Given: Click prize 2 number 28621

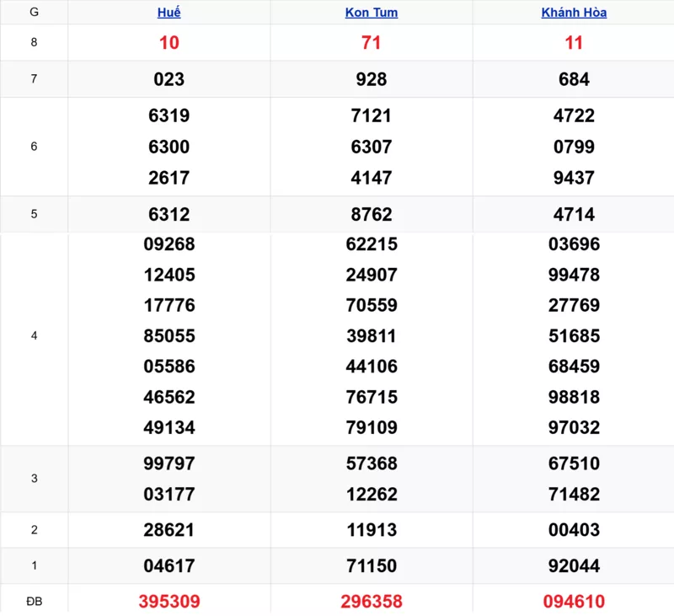Looking at the screenshot, I should 169,530.
